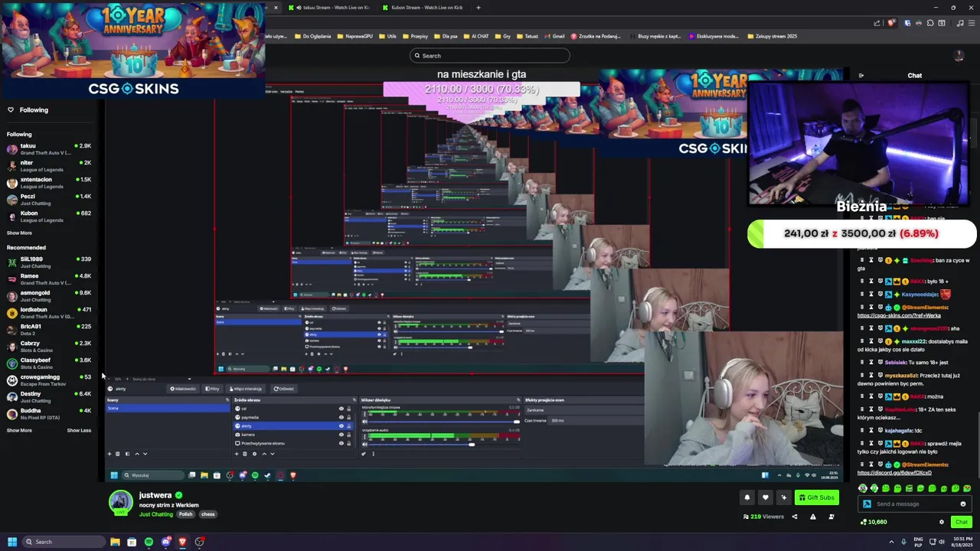Open the ENG PLP language switcher
The height and width of the screenshot is (551, 980).
pos(918,542)
